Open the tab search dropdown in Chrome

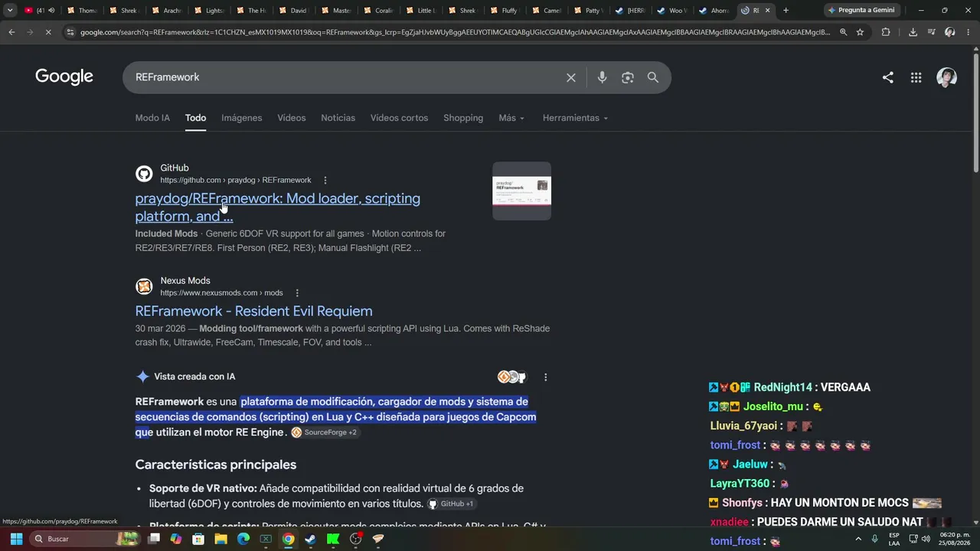tap(10, 11)
